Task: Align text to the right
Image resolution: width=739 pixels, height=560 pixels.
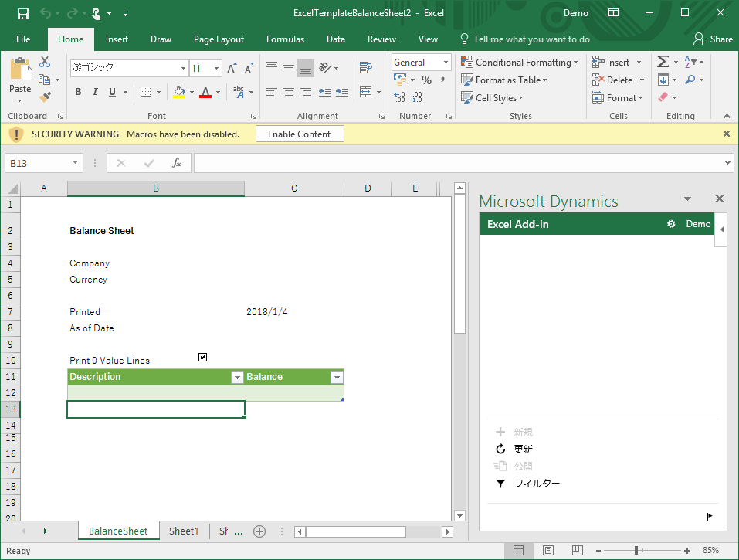Action: pos(306,92)
